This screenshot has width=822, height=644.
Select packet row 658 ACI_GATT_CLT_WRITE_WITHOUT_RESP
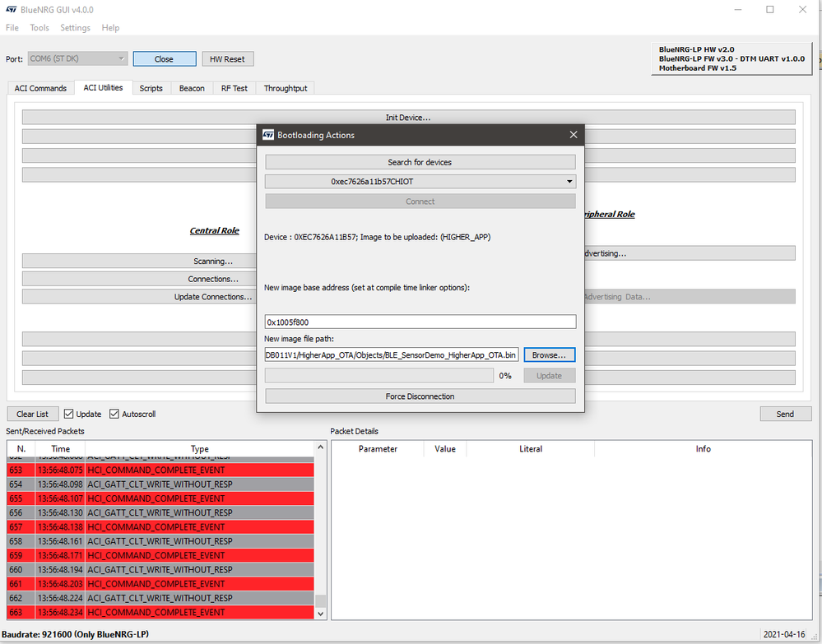160,540
